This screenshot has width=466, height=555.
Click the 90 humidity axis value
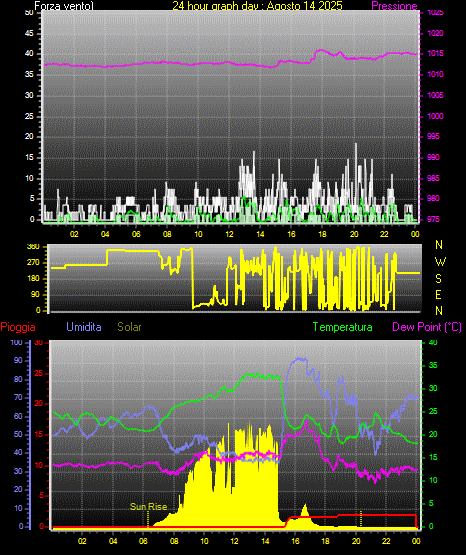coord(18,360)
